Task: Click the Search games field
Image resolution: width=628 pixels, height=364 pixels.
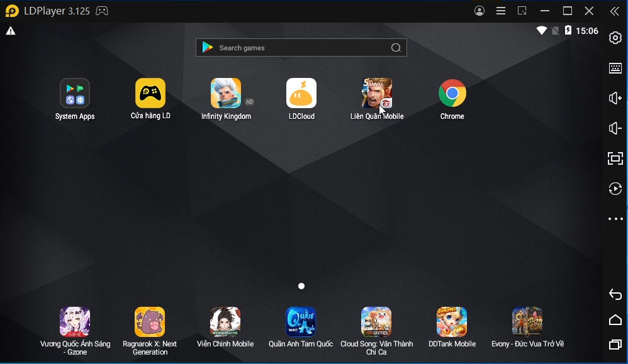Action: (x=301, y=48)
